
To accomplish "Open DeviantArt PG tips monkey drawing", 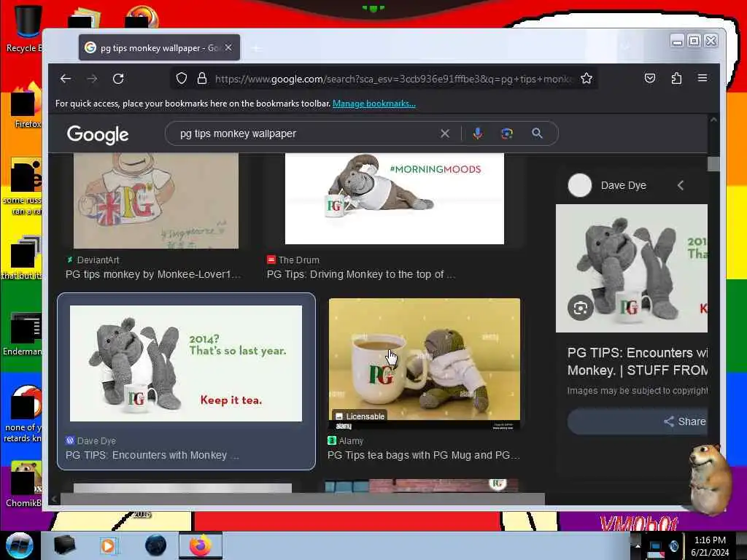I will click(x=156, y=201).
